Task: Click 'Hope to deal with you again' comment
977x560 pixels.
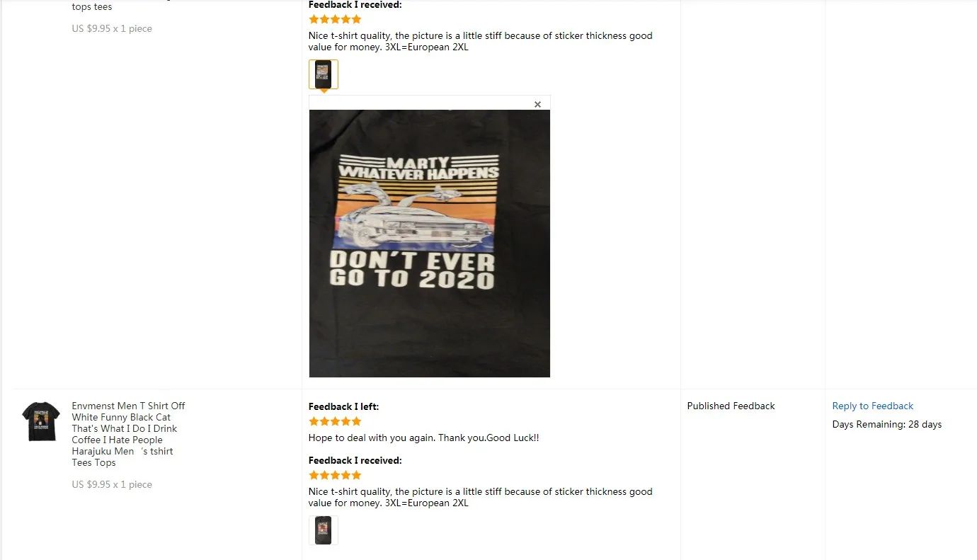Action: [x=423, y=438]
